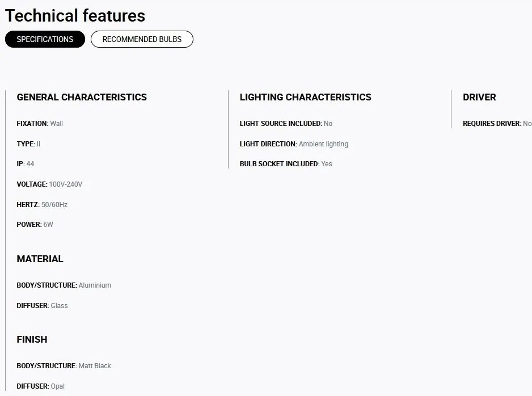The width and height of the screenshot is (532, 396).
Task: Switch to the Recommended Bulbs tab
Action: coord(142,39)
